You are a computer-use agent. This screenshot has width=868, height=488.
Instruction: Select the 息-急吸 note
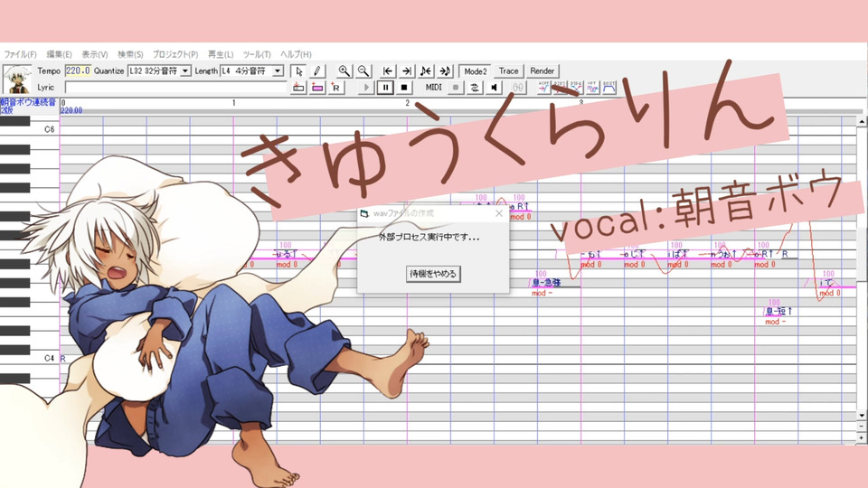pos(546,283)
